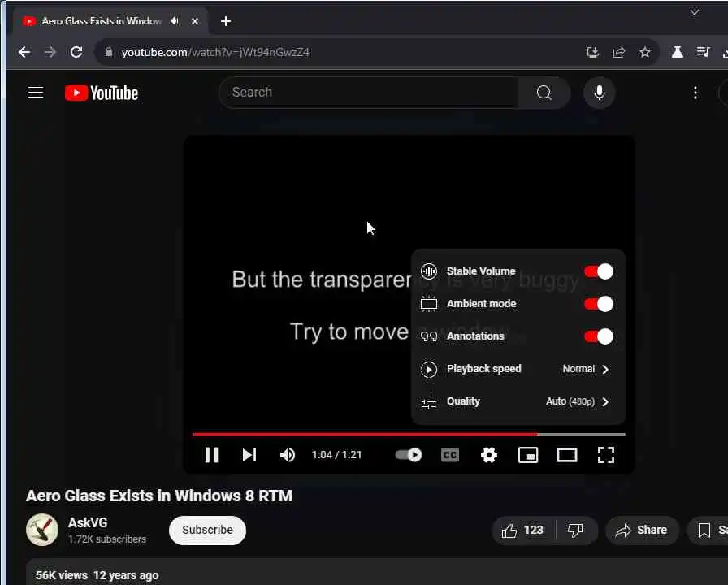Start voice search with microphone
This screenshot has height=585, width=728.
(600, 93)
